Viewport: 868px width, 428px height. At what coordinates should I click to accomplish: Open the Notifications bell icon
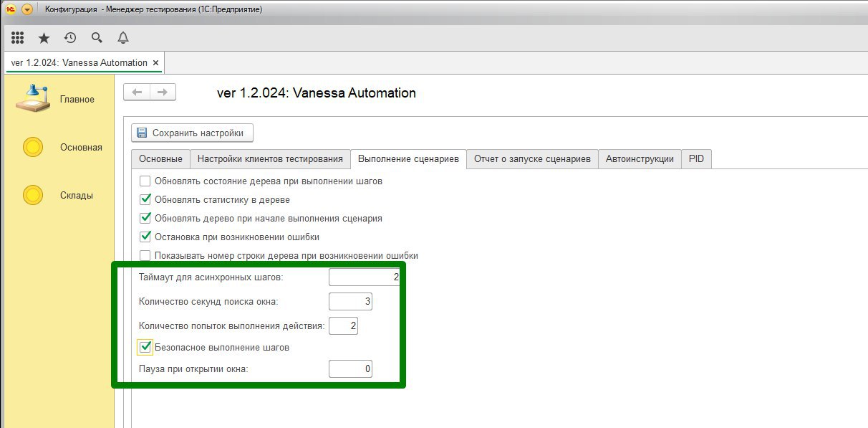[123, 38]
